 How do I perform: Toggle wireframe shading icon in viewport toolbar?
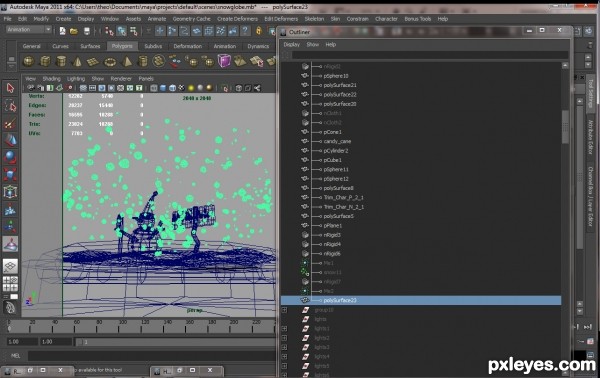[x=153, y=88]
